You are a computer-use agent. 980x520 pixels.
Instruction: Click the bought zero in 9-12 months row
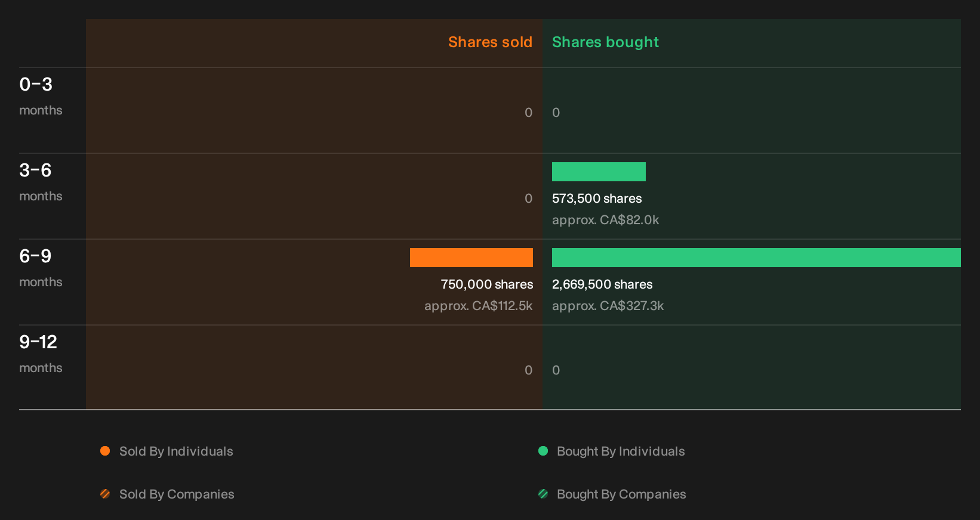click(556, 370)
